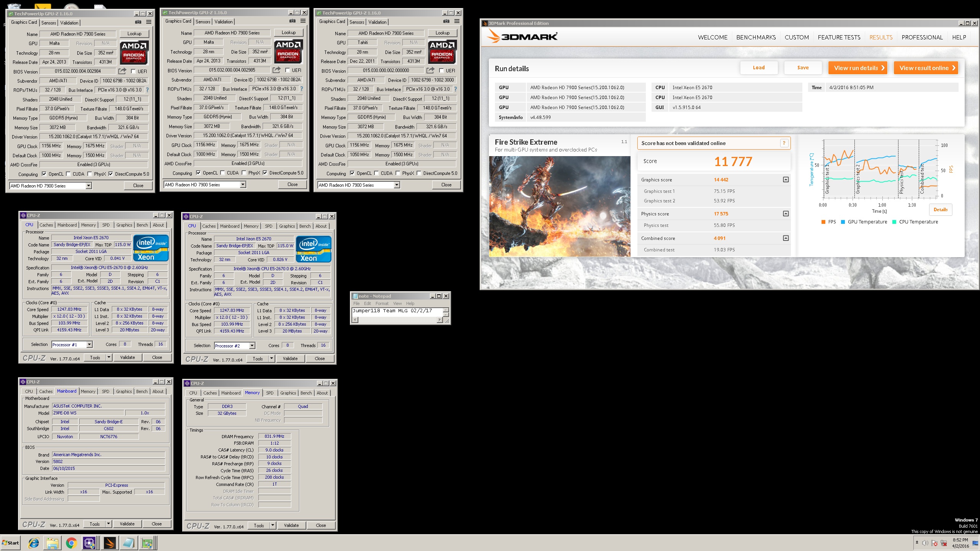This screenshot has height=551, width=980.
Task: Click the blue GPU Temperature legend swatch
Action: point(843,222)
